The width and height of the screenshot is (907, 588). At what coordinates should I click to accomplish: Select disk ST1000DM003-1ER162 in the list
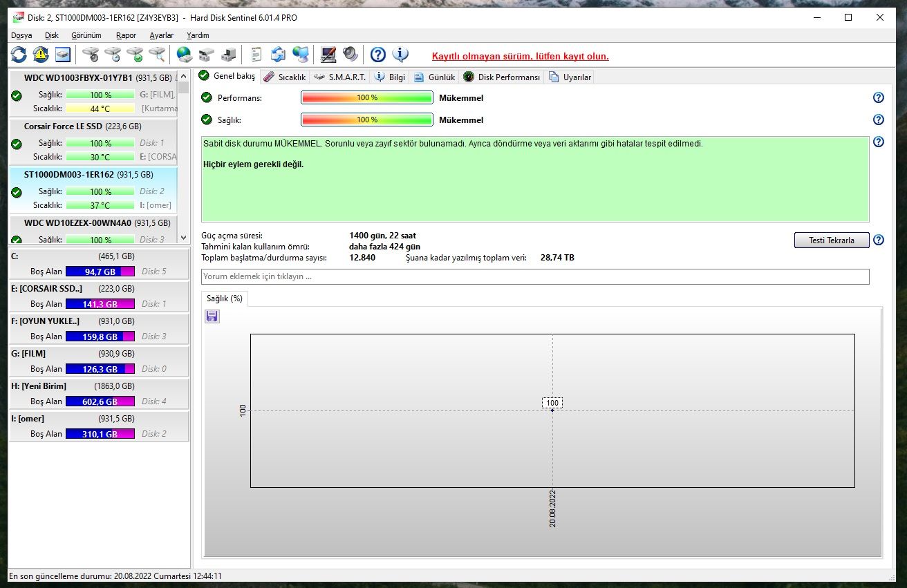93,191
